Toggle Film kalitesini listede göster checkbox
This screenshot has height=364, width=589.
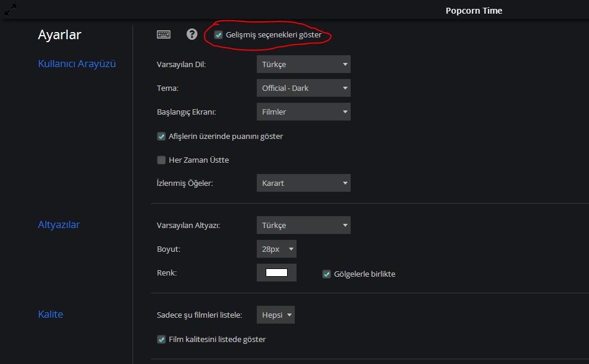(161, 339)
